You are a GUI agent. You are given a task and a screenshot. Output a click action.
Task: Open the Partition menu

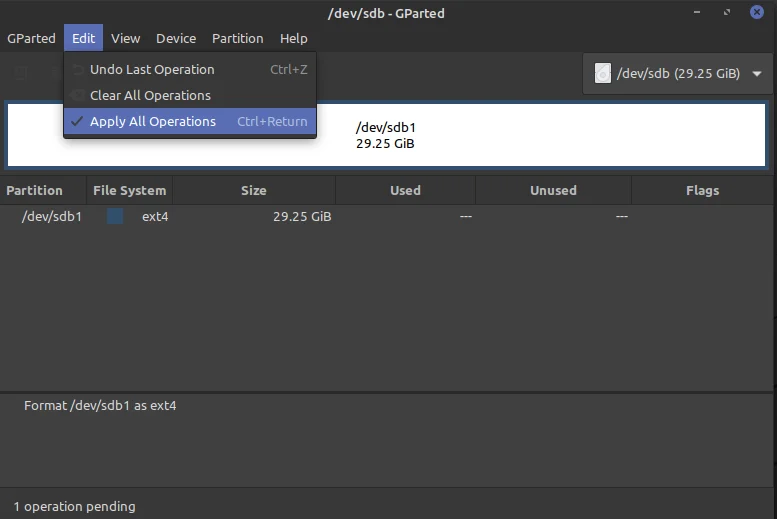[x=237, y=38]
